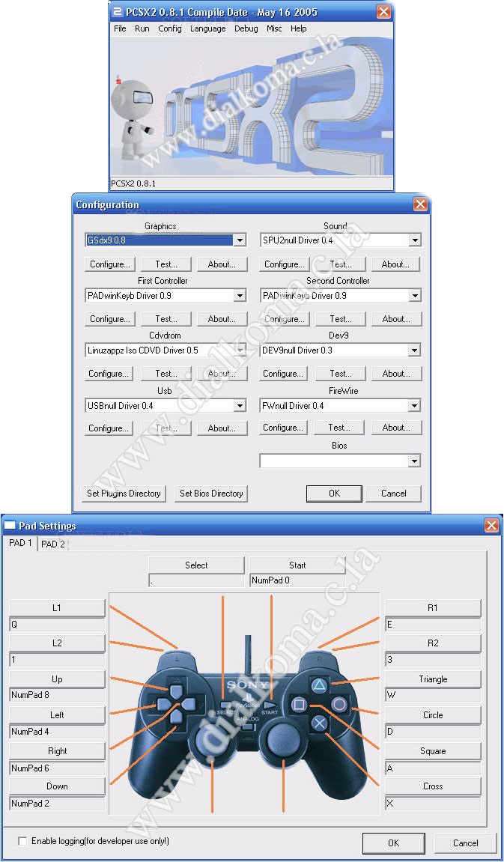Cancel the Pad Settings dialog
The image size is (504, 862).
click(466, 843)
